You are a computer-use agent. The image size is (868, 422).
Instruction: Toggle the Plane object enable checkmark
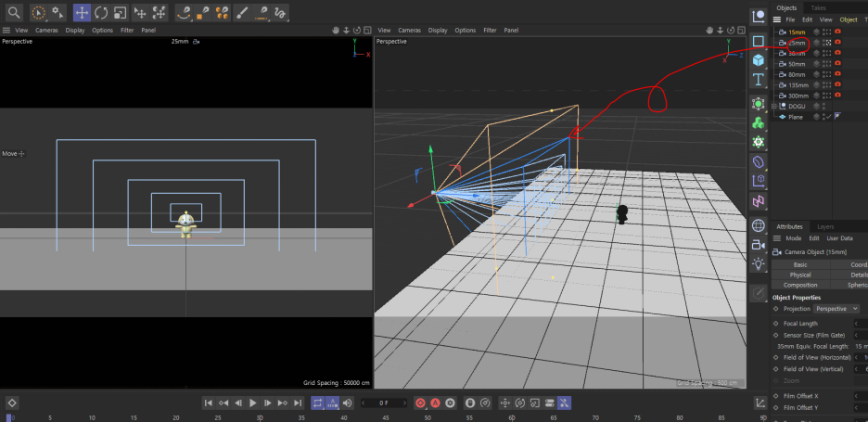(828, 117)
